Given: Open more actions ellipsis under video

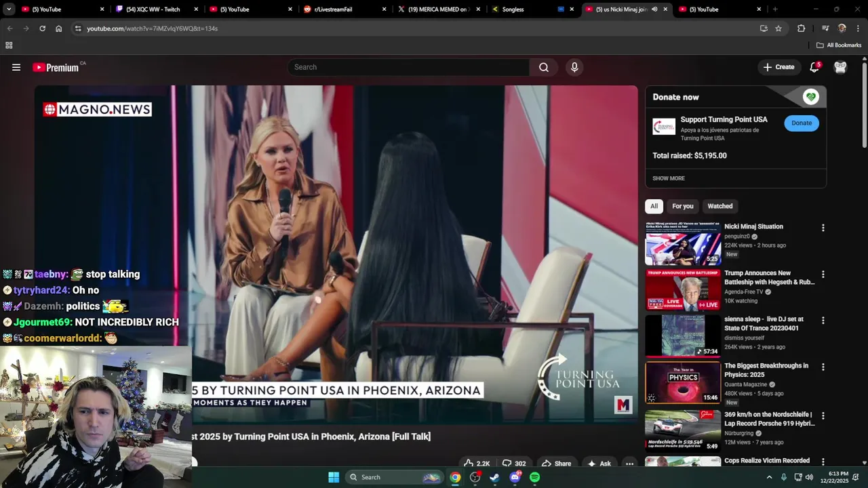Looking at the screenshot, I should coord(629,464).
